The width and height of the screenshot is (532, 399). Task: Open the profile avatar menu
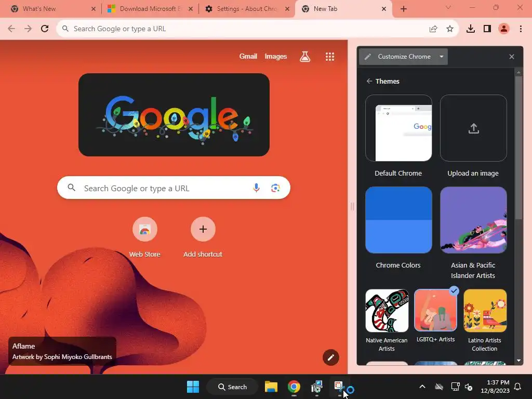pos(504,29)
